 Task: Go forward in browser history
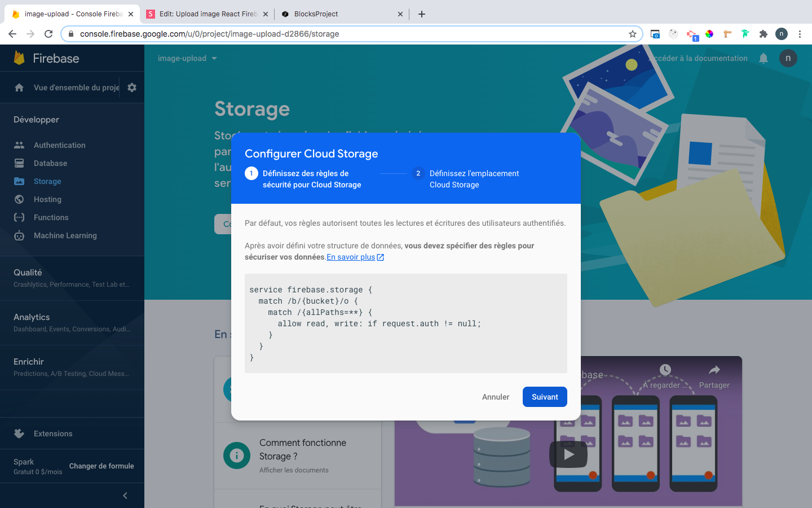tap(30, 34)
